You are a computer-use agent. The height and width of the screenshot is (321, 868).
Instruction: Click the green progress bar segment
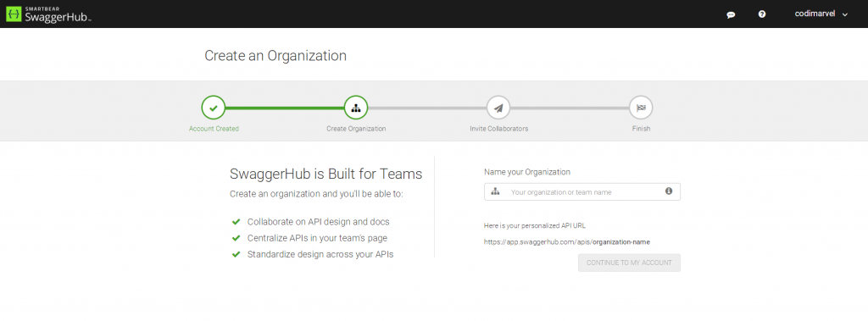click(285, 108)
